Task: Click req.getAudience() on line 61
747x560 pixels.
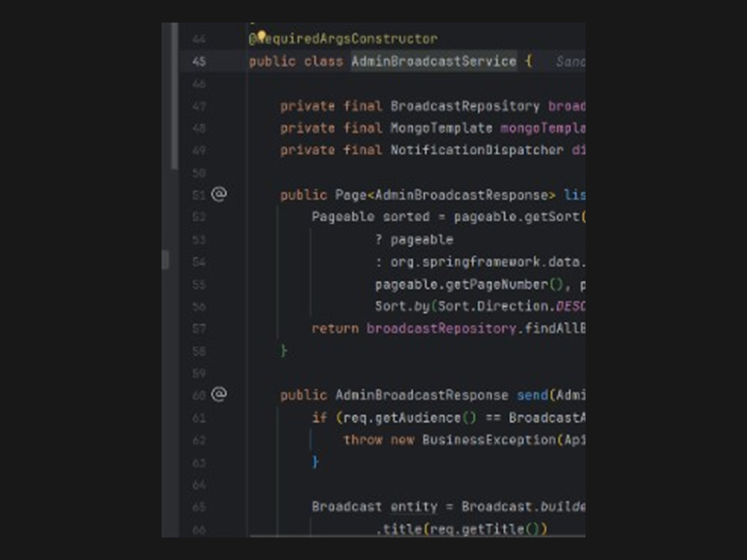Action: (409, 418)
